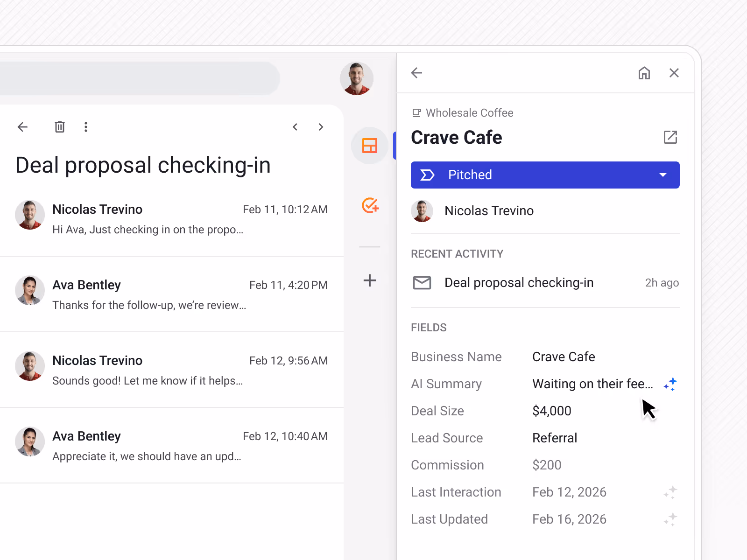Click the back arrow in the CRM panel
The width and height of the screenshot is (747, 560).
416,73
